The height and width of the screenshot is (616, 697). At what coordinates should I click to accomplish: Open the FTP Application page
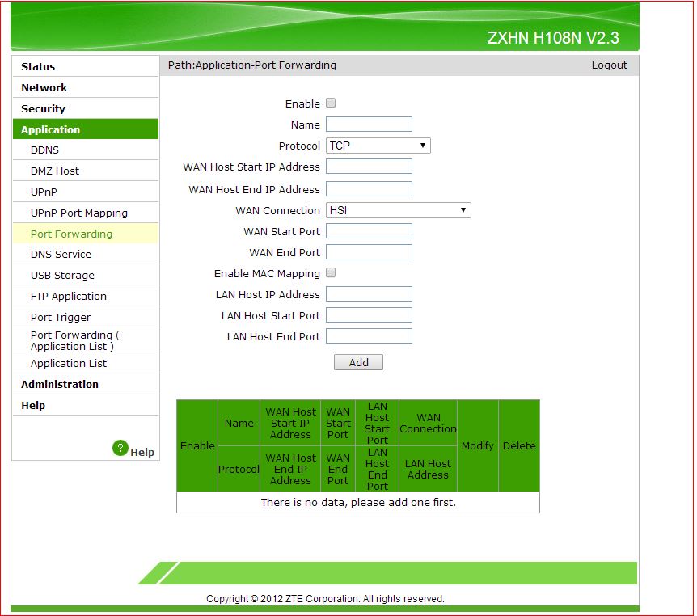tap(86, 296)
